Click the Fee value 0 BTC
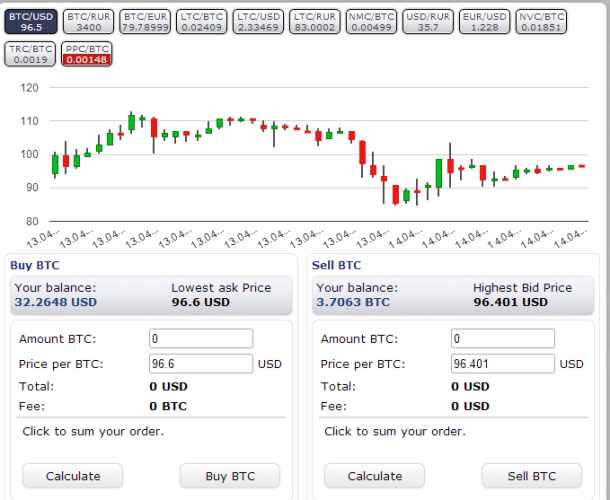The height and width of the screenshot is (500, 610). (x=168, y=406)
